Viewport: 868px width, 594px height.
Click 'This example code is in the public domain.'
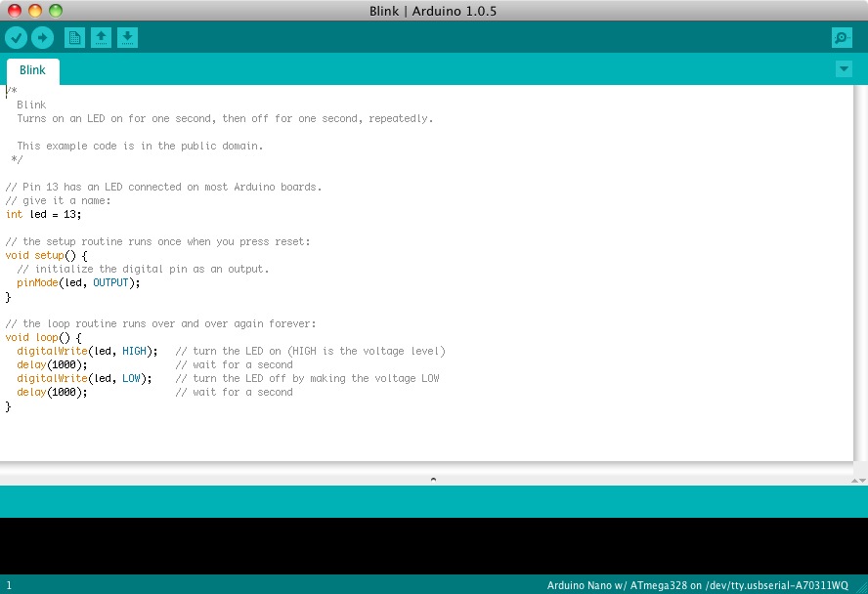(140, 146)
